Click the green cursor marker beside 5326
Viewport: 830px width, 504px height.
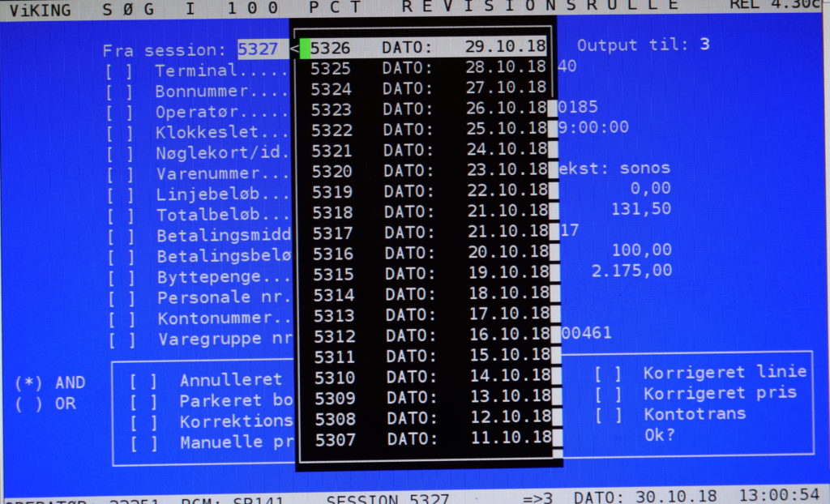(305, 49)
